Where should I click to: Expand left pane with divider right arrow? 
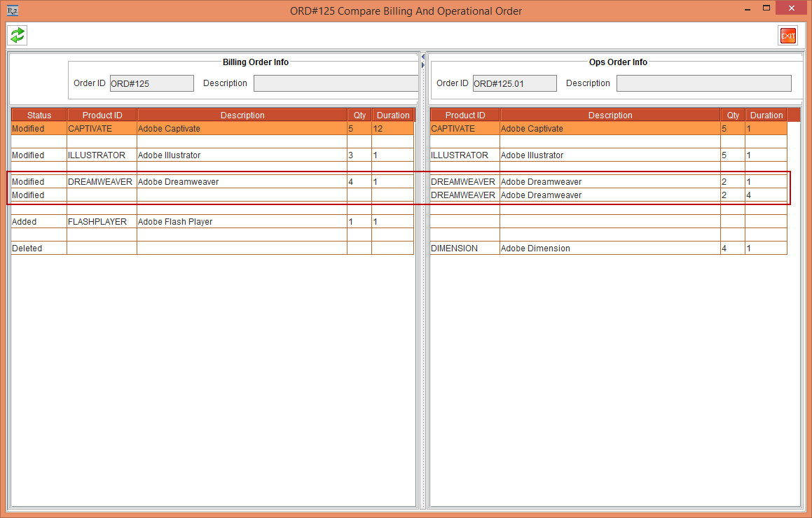coord(423,65)
